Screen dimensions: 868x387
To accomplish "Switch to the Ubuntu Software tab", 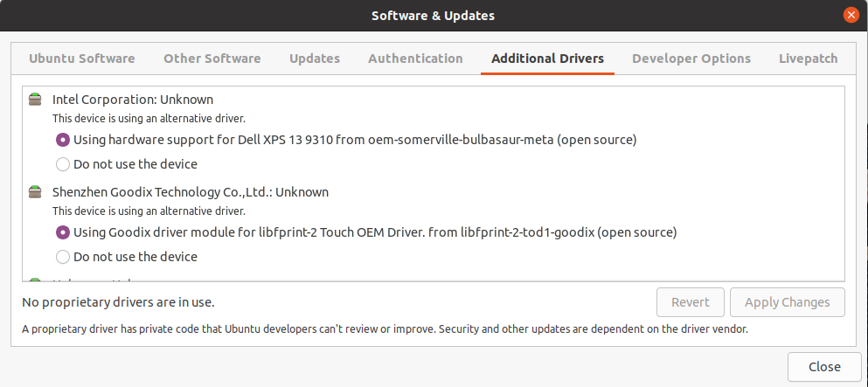I will click(82, 59).
